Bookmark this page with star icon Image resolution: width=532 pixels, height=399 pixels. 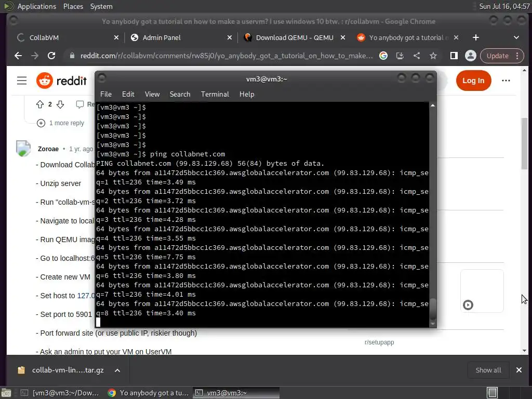[x=433, y=56]
